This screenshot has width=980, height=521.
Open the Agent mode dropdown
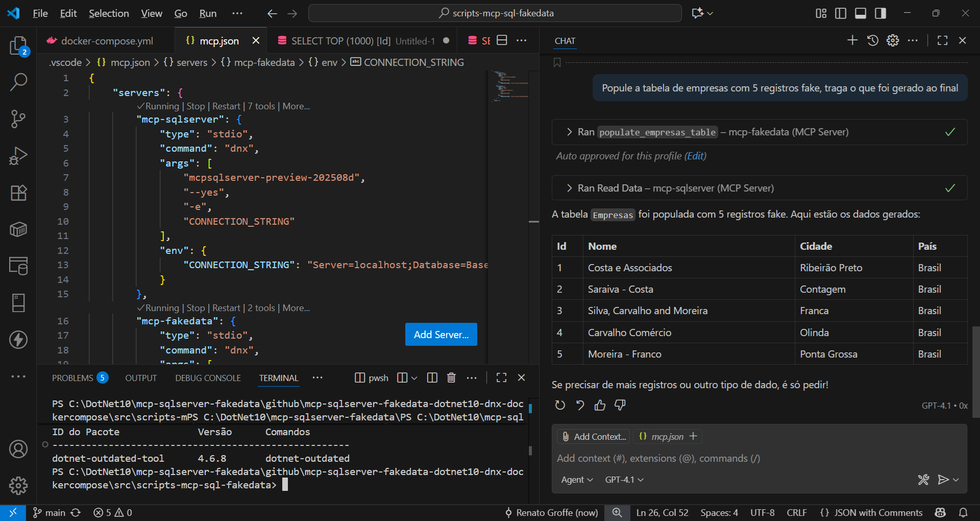[x=577, y=480]
